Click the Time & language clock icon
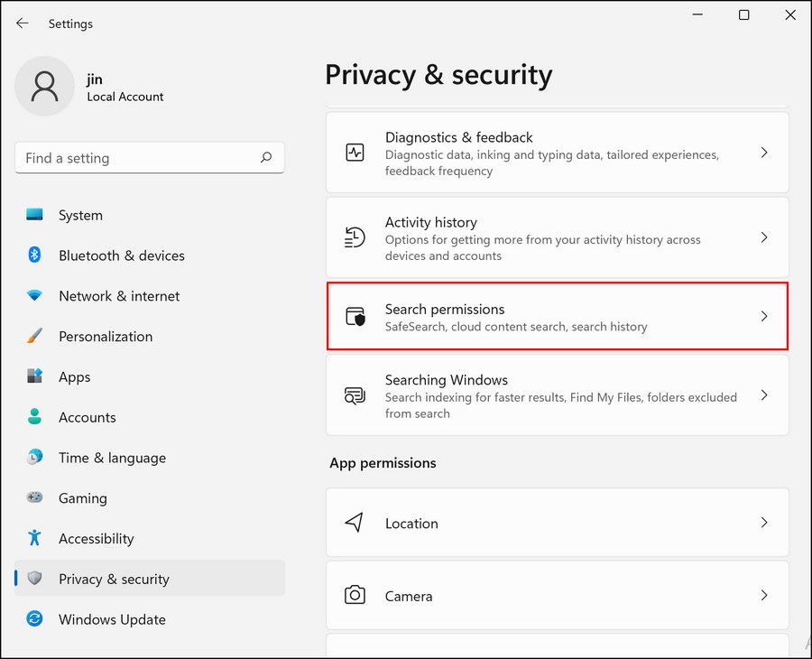 (34, 458)
